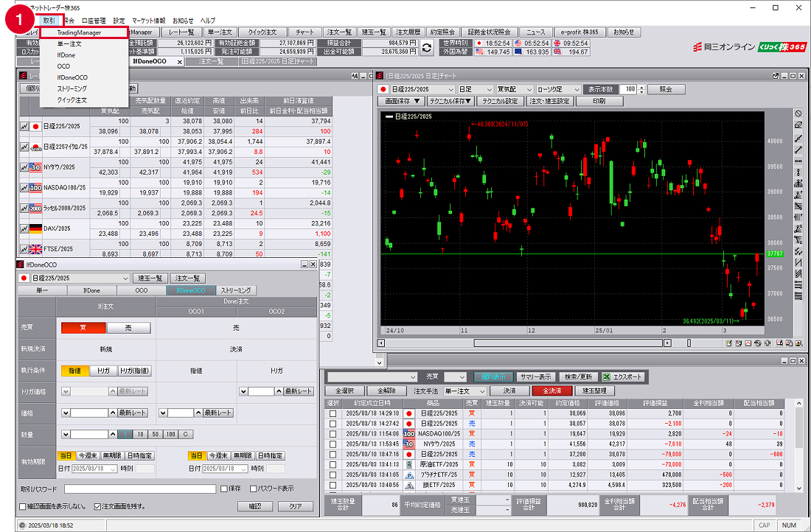Screen dimensions: 811x532
Task: Click the AA font size icon in the rate list title bar
Action: (x=354, y=76)
